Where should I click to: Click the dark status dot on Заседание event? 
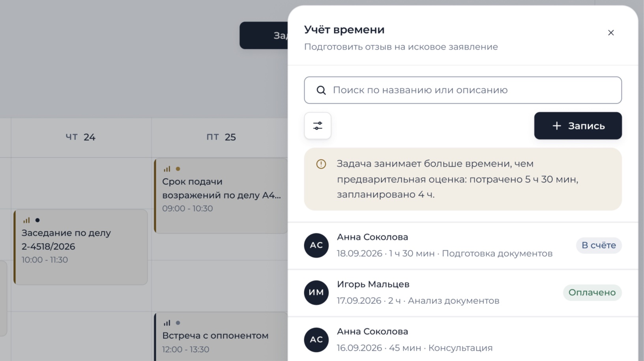[x=37, y=220]
